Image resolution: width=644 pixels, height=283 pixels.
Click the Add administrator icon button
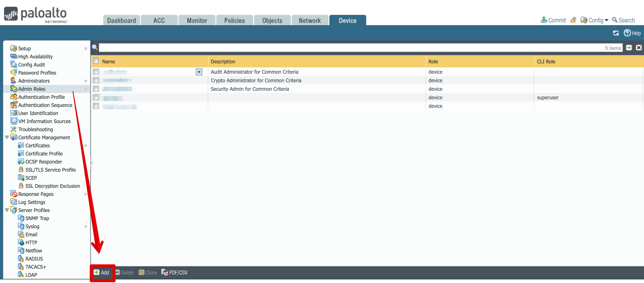(x=102, y=272)
